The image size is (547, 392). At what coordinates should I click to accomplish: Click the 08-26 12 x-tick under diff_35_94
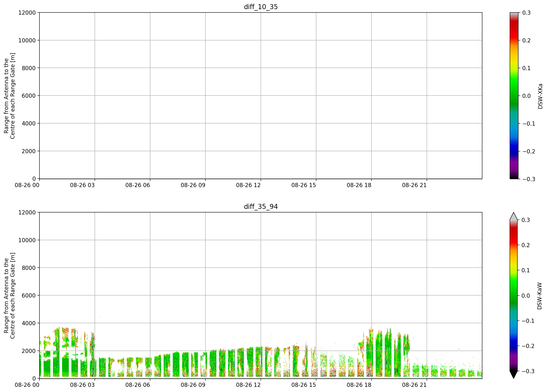tap(249, 385)
